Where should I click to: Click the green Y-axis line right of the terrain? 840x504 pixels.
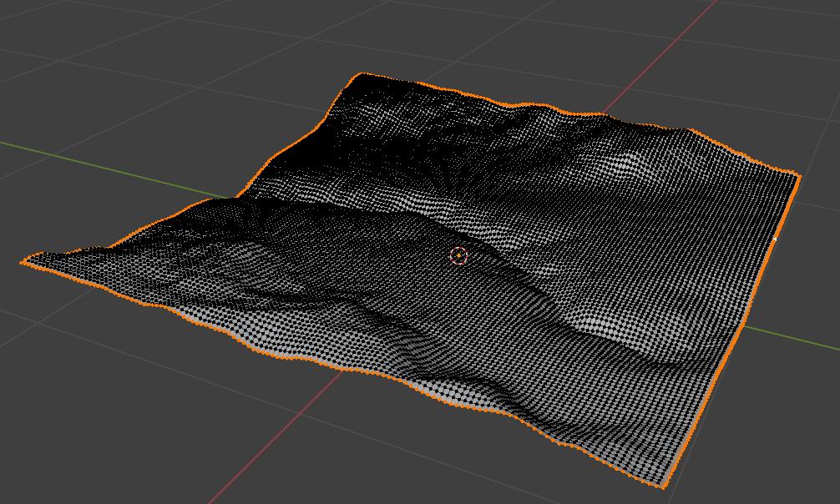pos(793,340)
